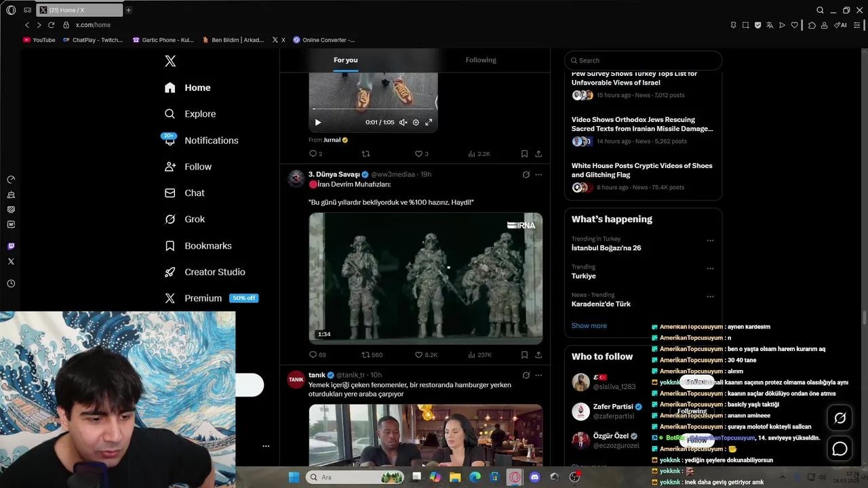Screen dimensions: 868x488
Task: Open Grok floating button at right edge
Action: click(x=840, y=418)
